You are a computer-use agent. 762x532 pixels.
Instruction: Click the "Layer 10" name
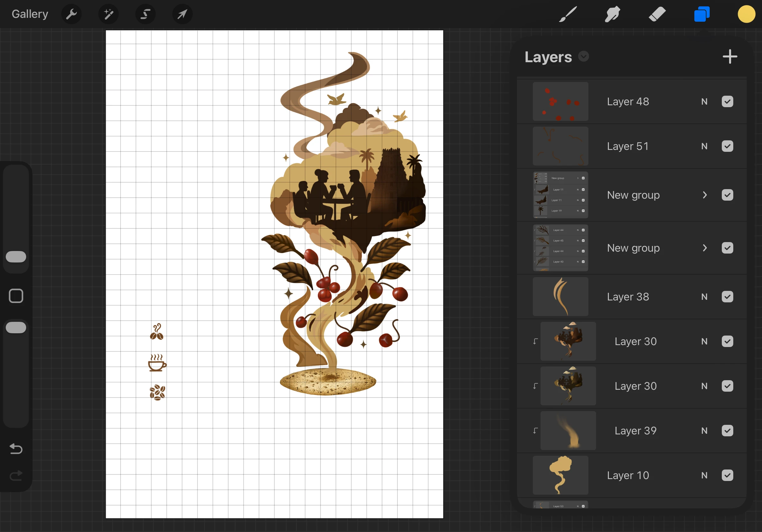coord(628,475)
